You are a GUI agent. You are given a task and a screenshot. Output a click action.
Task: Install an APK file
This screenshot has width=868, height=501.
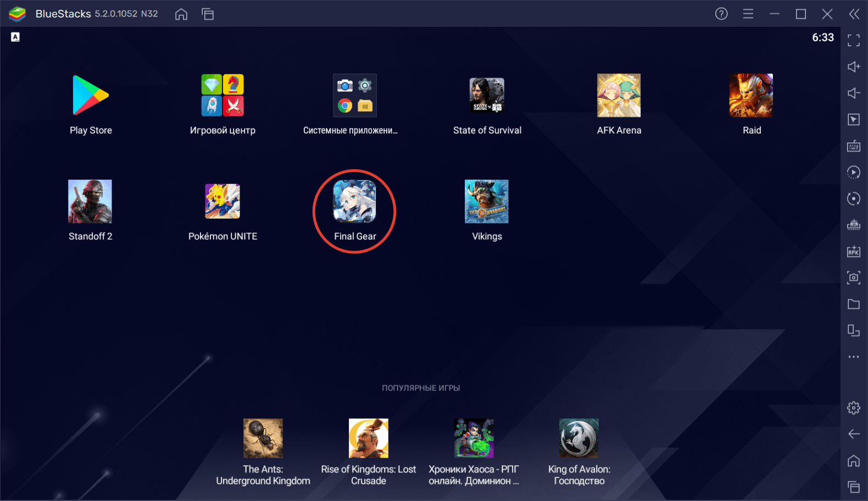tap(854, 251)
